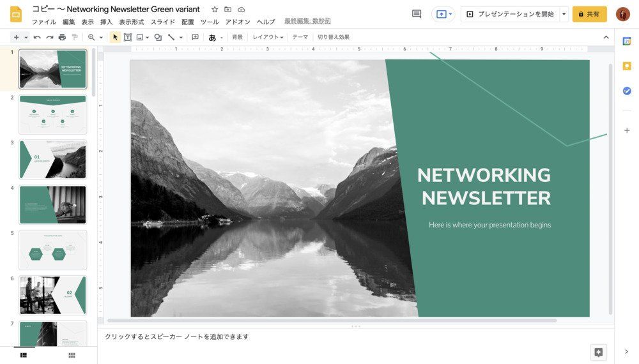Image resolution: width=639 pixels, height=364 pixels.
Task: Click the Explore button at bottom right
Action: click(598, 353)
